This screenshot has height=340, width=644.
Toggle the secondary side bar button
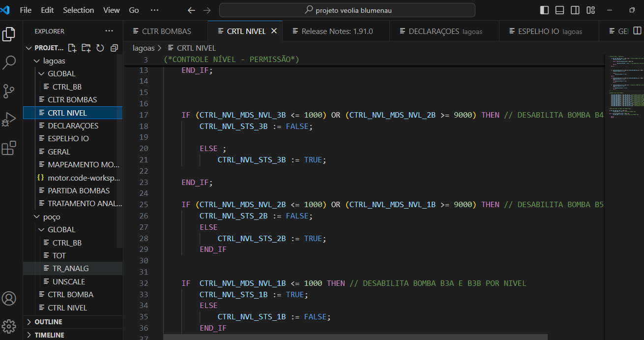click(575, 10)
